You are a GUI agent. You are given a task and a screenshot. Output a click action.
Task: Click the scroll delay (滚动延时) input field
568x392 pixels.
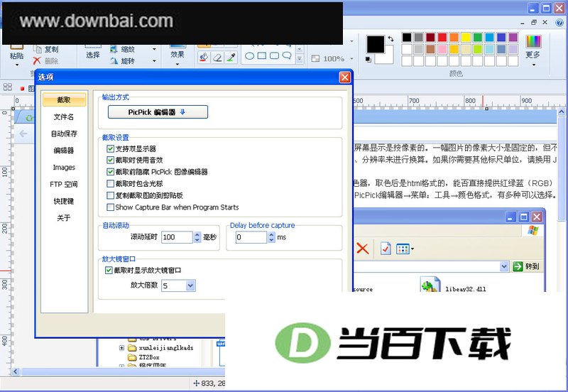[177, 237]
